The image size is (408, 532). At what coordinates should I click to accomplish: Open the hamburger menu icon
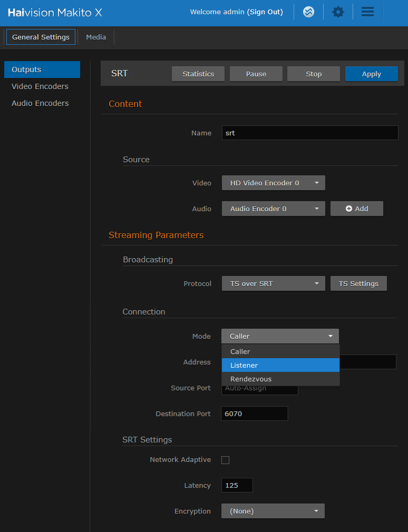point(367,12)
